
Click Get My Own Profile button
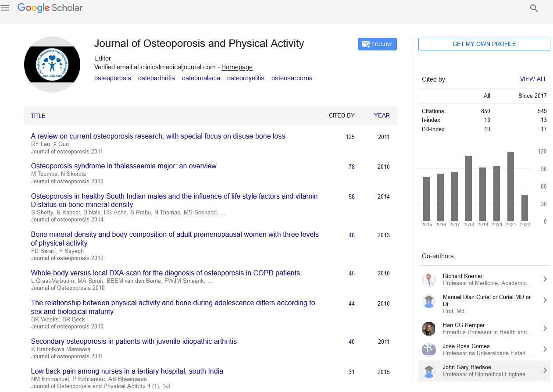[484, 44]
